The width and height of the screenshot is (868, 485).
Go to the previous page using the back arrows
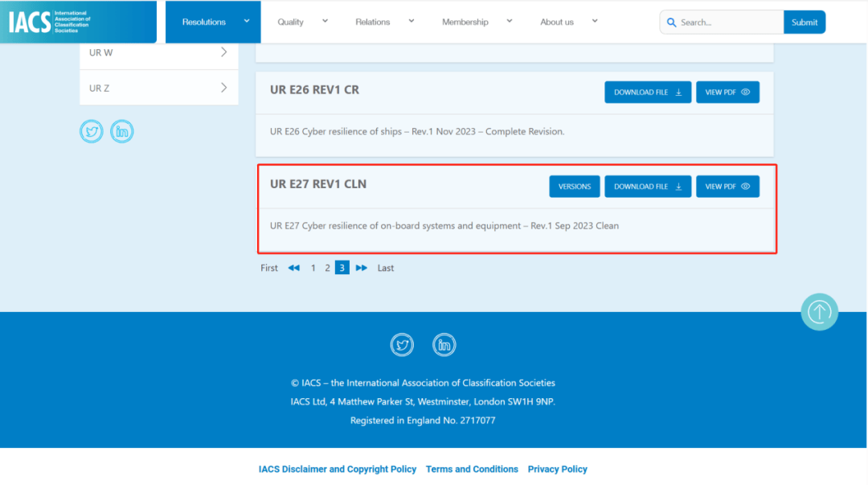[294, 268]
